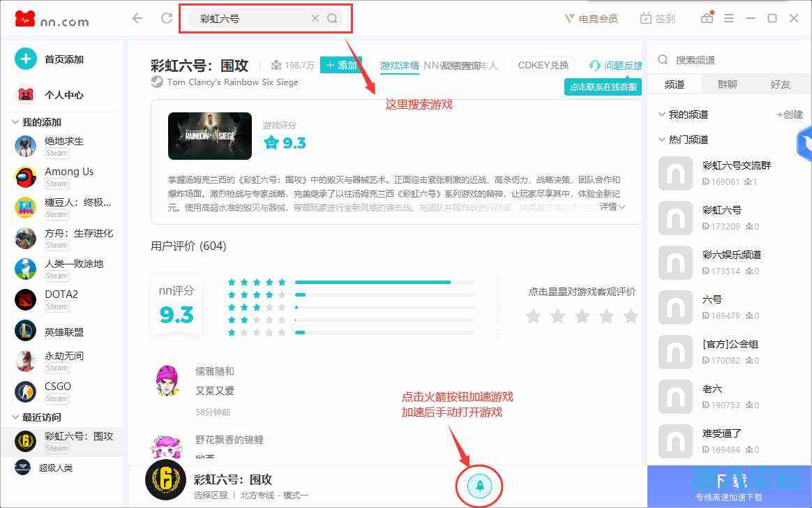Image resolution: width=812 pixels, height=508 pixels.
Task: Open the toolbox icon with red dot
Action: click(707, 18)
